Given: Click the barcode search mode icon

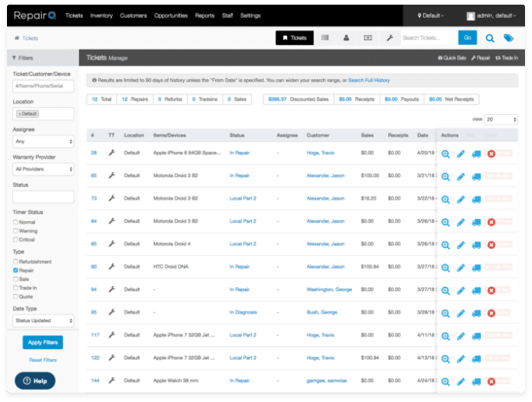Looking at the screenshot, I should (325, 37).
